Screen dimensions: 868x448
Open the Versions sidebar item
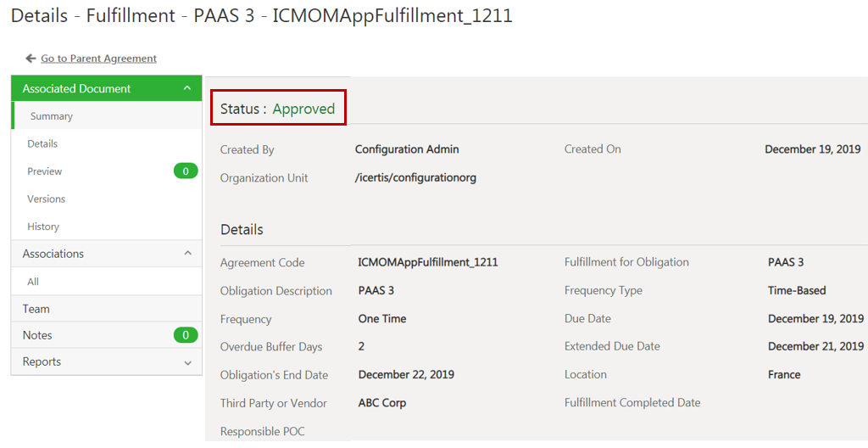46,199
